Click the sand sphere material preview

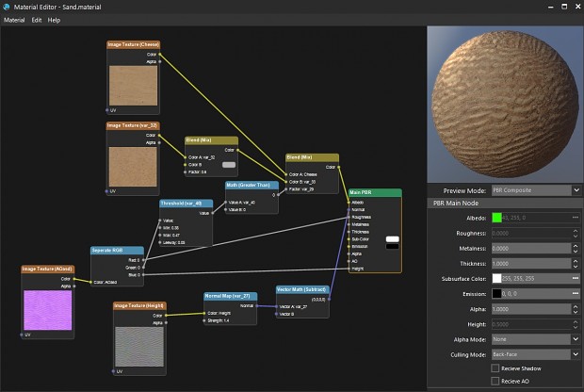point(505,105)
